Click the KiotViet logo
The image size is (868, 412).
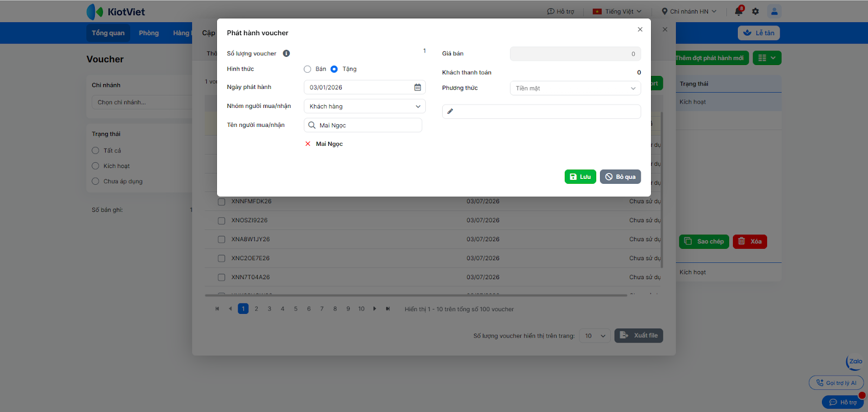[x=116, y=11]
